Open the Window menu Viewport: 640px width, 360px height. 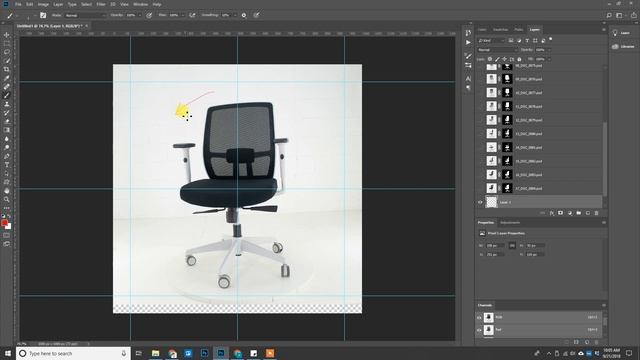[140, 4]
